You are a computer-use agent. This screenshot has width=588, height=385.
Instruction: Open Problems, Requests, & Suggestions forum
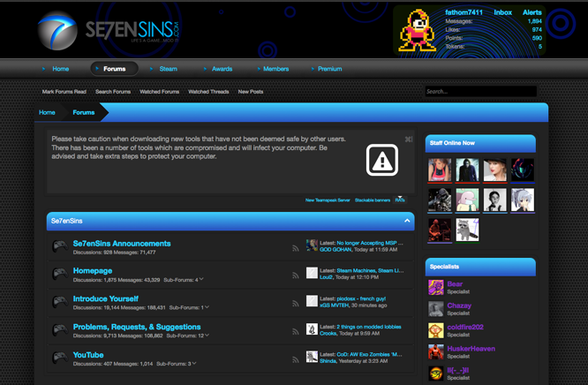[x=137, y=327]
